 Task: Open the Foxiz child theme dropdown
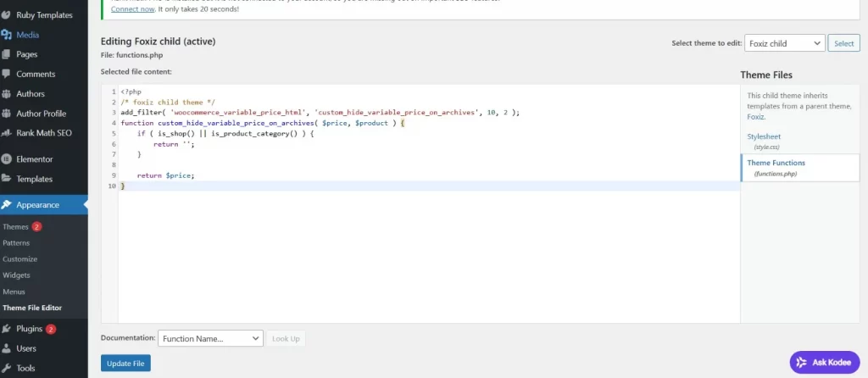pos(784,43)
